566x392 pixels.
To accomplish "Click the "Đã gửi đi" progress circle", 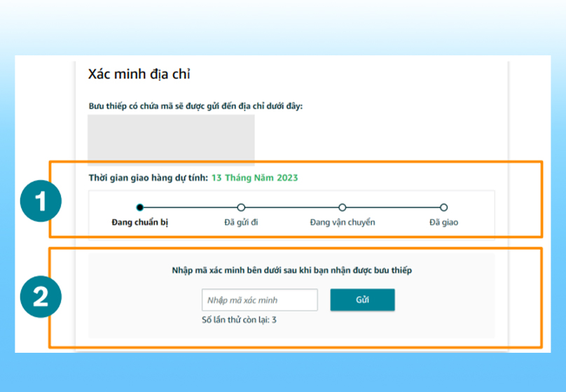I will pos(241,207).
